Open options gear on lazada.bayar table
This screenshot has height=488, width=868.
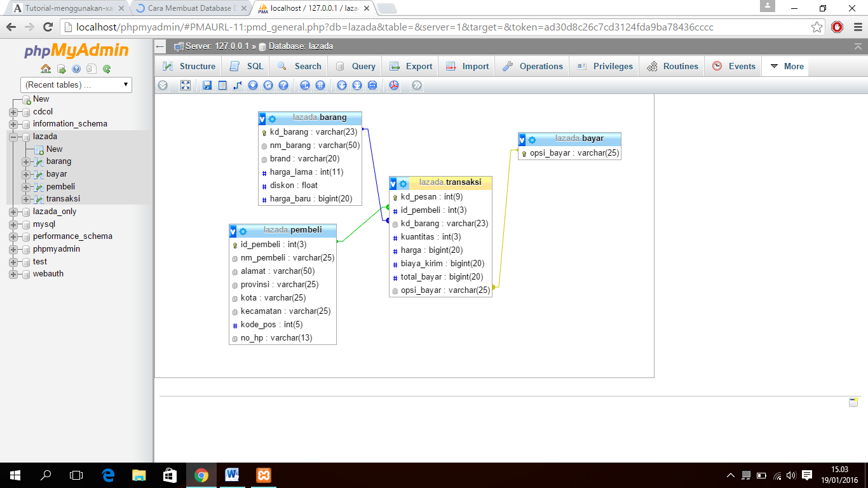pyautogui.click(x=532, y=140)
